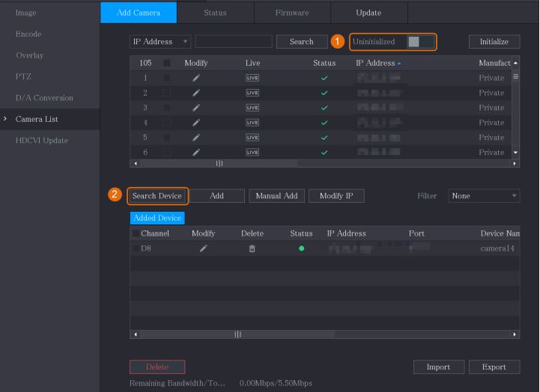Click the red Delete button
Viewport: 540px width, 392px height.
(157, 367)
